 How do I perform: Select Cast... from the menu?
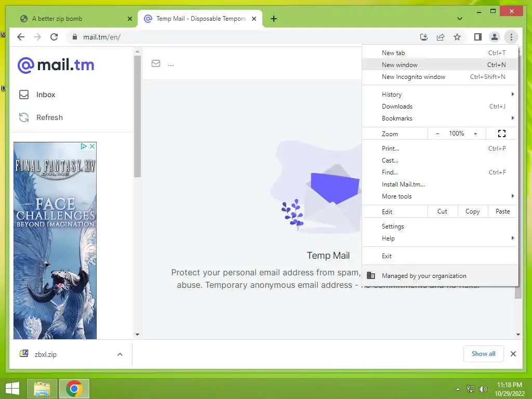click(x=440, y=160)
